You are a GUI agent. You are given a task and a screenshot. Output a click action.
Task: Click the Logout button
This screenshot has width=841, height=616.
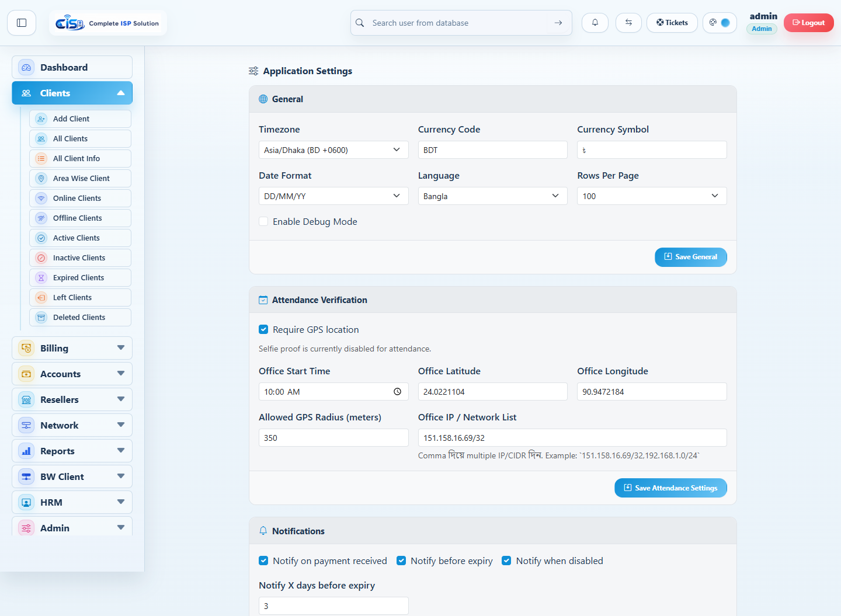pos(809,23)
